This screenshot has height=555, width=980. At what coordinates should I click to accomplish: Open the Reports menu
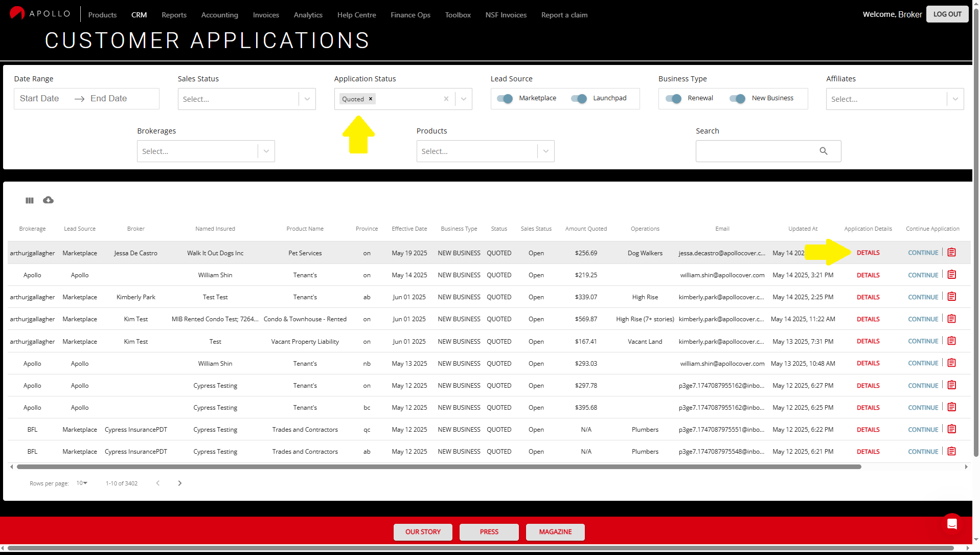pyautogui.click(x=174, y=15)
